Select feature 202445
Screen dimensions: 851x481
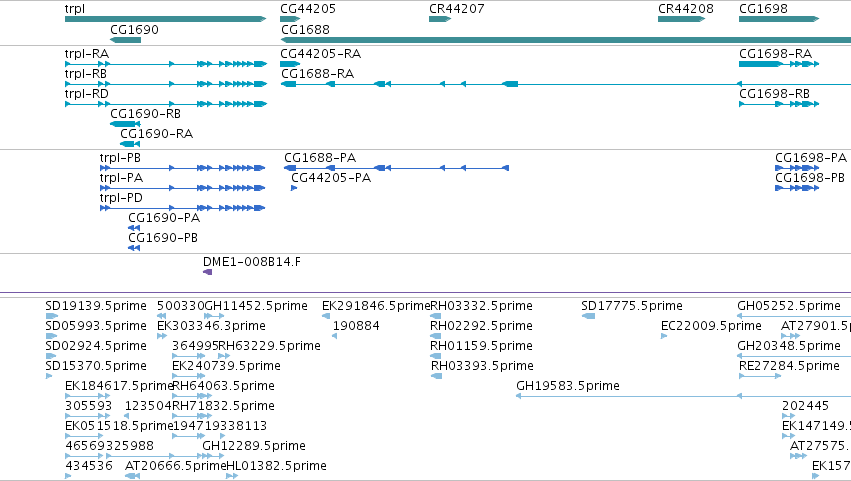click(788, 416)
